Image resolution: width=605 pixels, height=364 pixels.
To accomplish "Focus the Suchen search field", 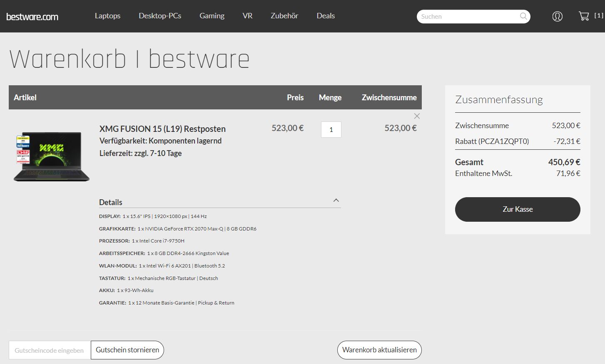I will (473, 16).
